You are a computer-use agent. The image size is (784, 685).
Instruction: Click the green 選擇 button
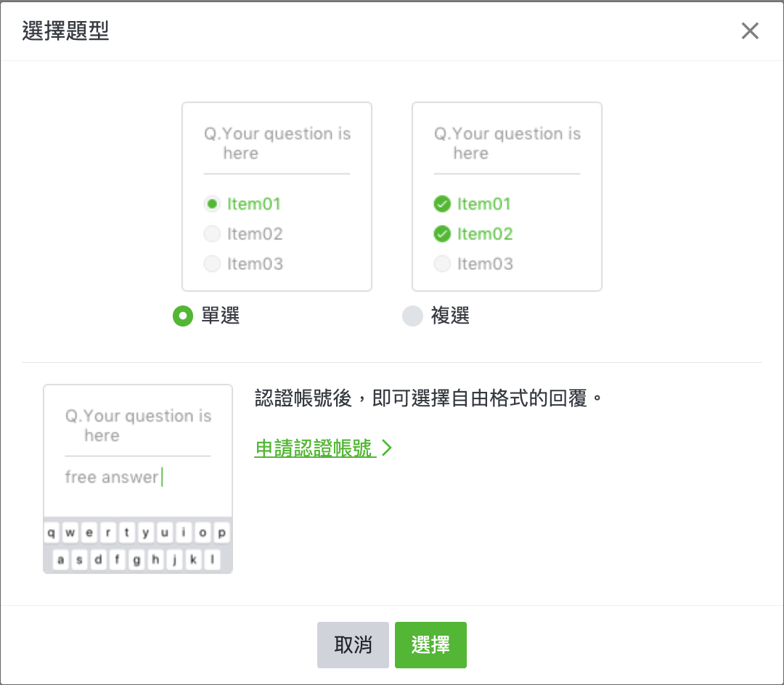tap(430, 644)
